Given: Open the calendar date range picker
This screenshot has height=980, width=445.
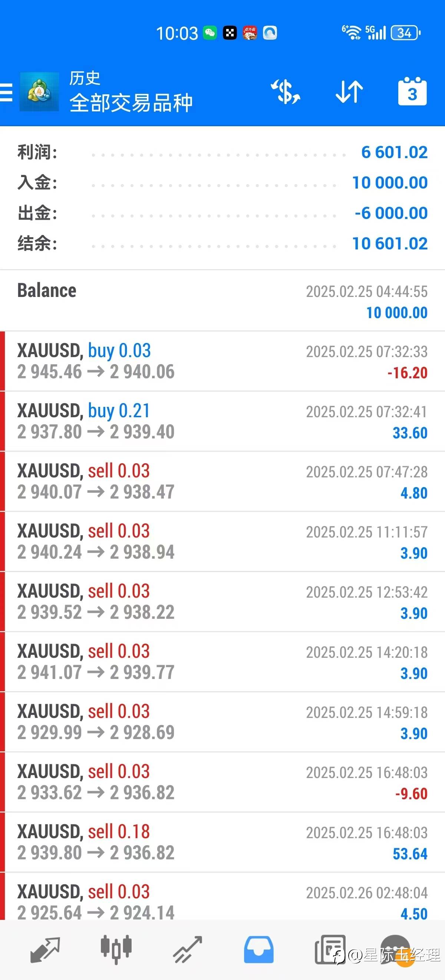Looking at the screenshot, I should point(412,91).
